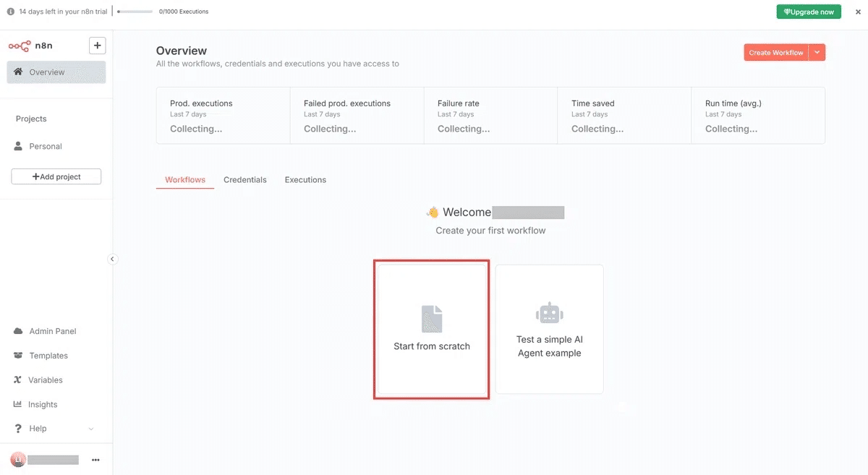Click the trial info icon in banner
The image size is (868, 475).
[x=11, y=12]
